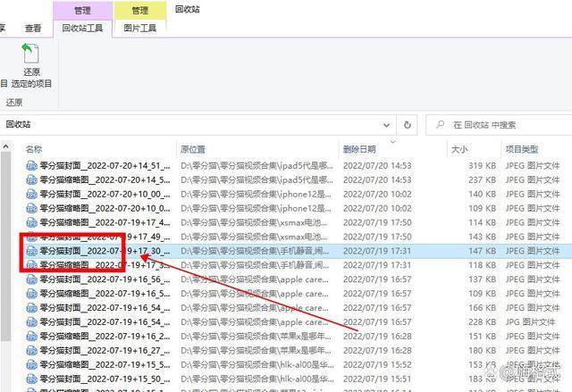572x392 pixels.
Task: Click the JPG 图片文件 type cell
Action: [x=530, y=322]
